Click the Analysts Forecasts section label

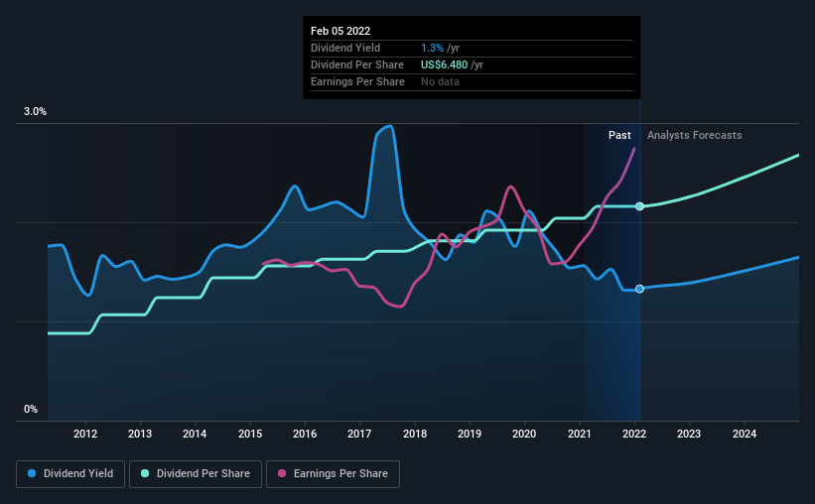[695, 135]
